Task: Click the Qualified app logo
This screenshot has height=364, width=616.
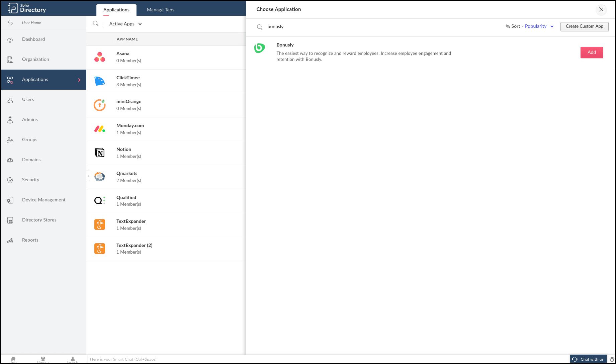Action: [100, 201]
